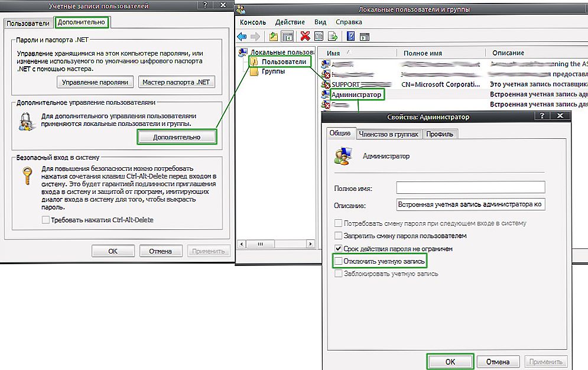The height and width of the screenshot is (370, 588).
Task: Switch to the Общие tab
Action: pos(340,133)
